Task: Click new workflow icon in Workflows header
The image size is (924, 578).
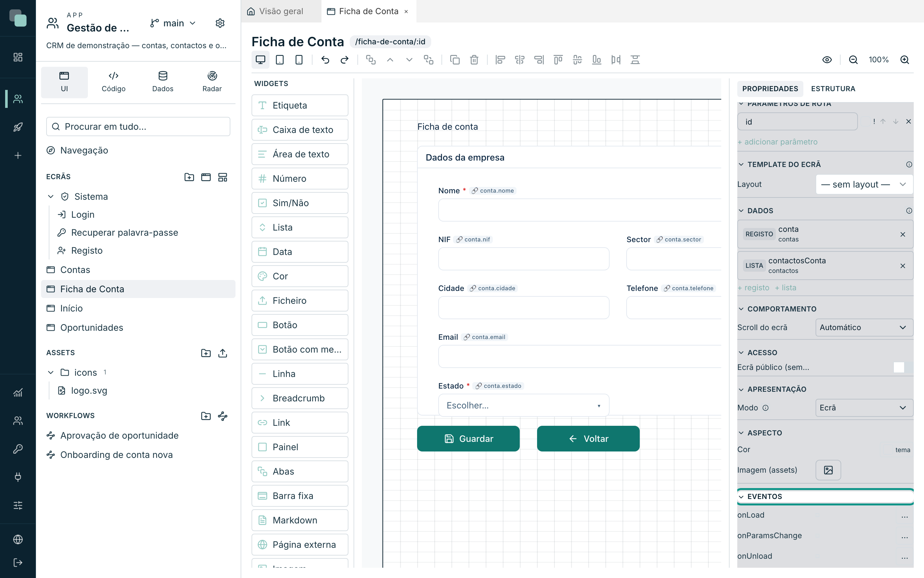Action: click(223, 416)
